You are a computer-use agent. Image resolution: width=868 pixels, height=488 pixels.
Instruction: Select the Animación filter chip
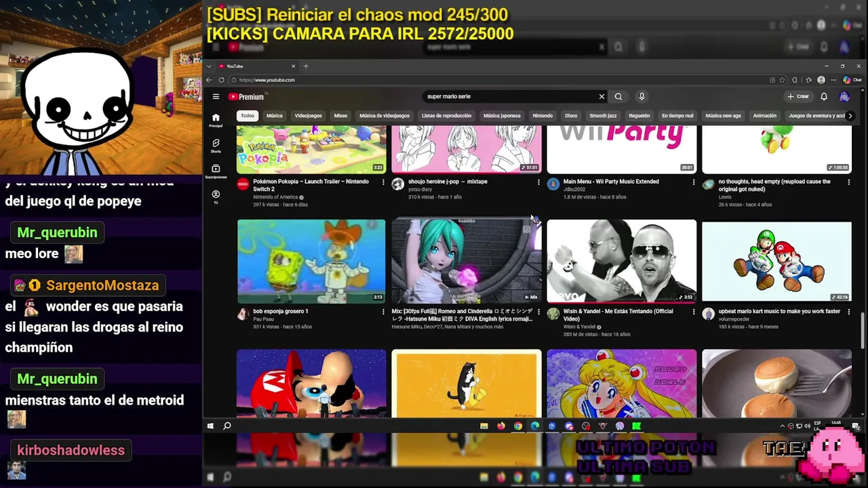[765, 116]
